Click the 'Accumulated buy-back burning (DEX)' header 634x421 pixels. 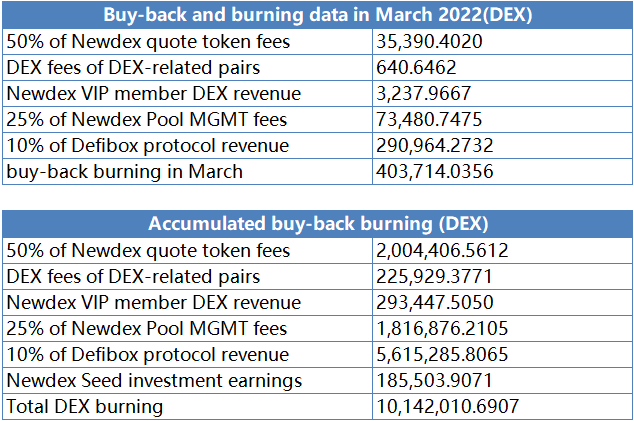(x=318, y=224)
